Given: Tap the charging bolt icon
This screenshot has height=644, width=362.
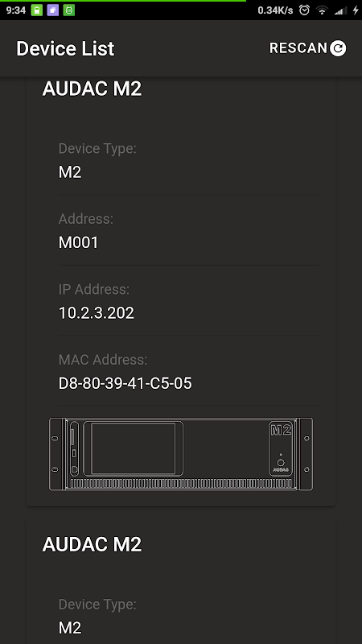Looking at the screenshot, I should 356,10.
